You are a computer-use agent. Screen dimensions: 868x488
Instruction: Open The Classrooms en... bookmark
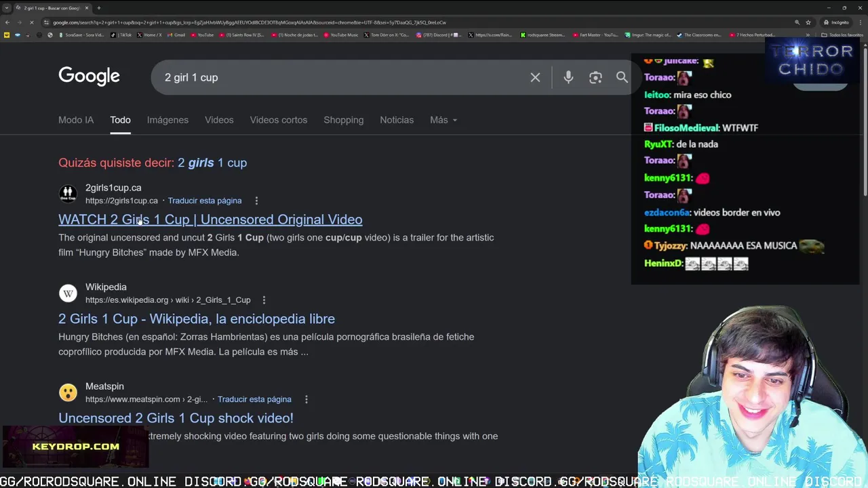[698, 35]
